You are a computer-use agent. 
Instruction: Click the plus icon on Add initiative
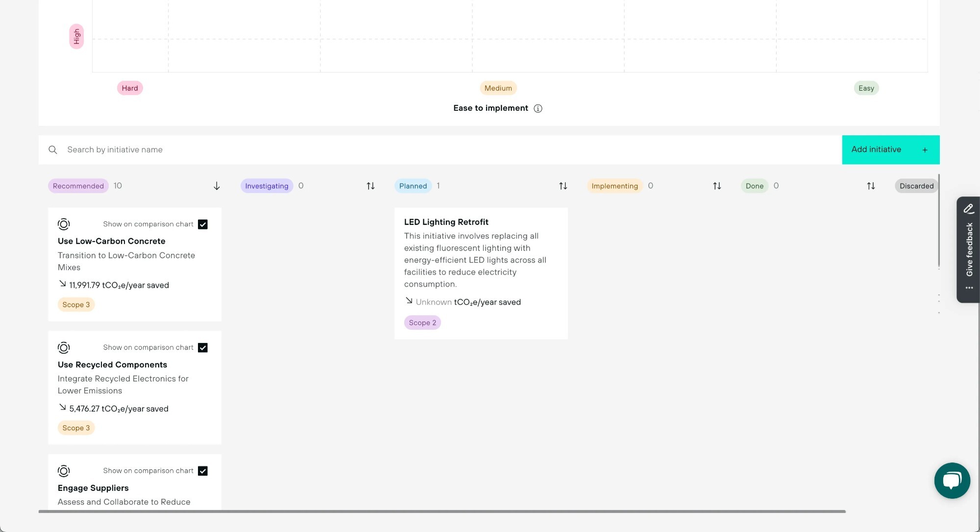925,150
